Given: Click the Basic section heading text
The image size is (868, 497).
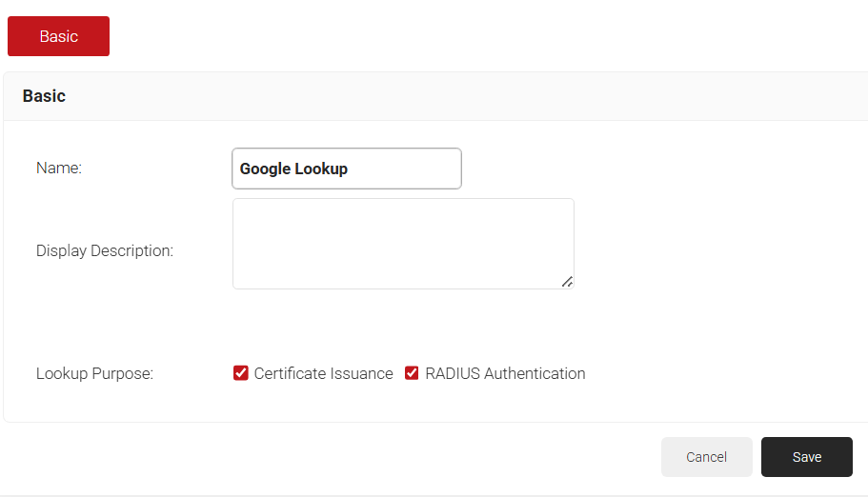Looking at the screenshot, I should point(44,96).
